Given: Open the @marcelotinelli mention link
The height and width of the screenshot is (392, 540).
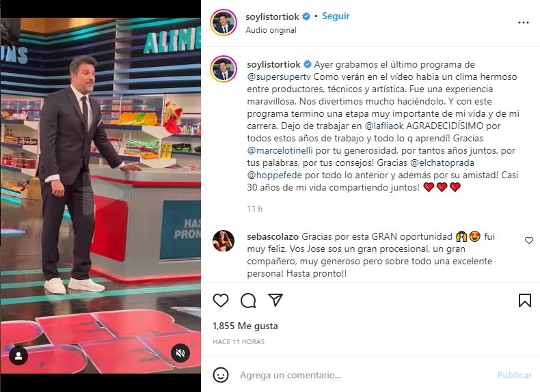Looking at the screenshot, I should click(x=280, y=150).
